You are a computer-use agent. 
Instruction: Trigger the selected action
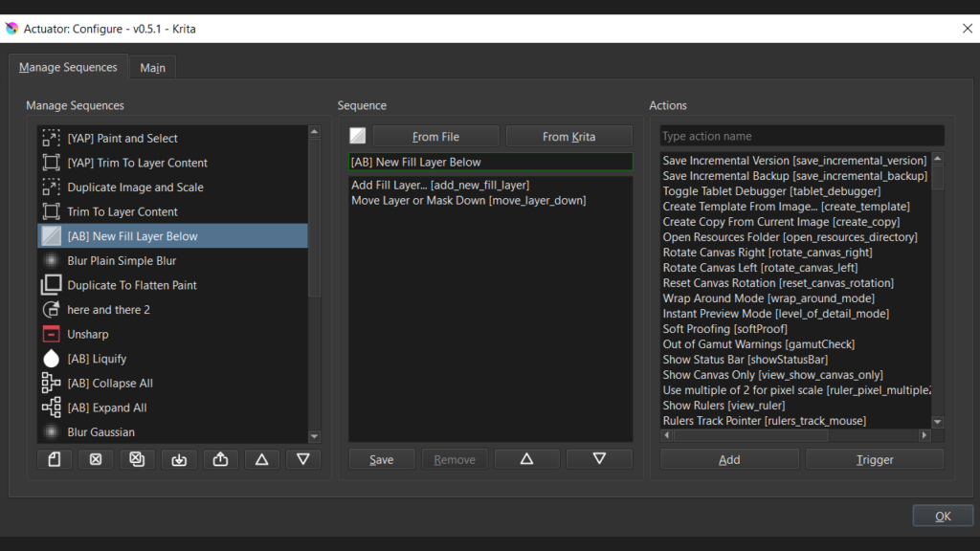875,459
